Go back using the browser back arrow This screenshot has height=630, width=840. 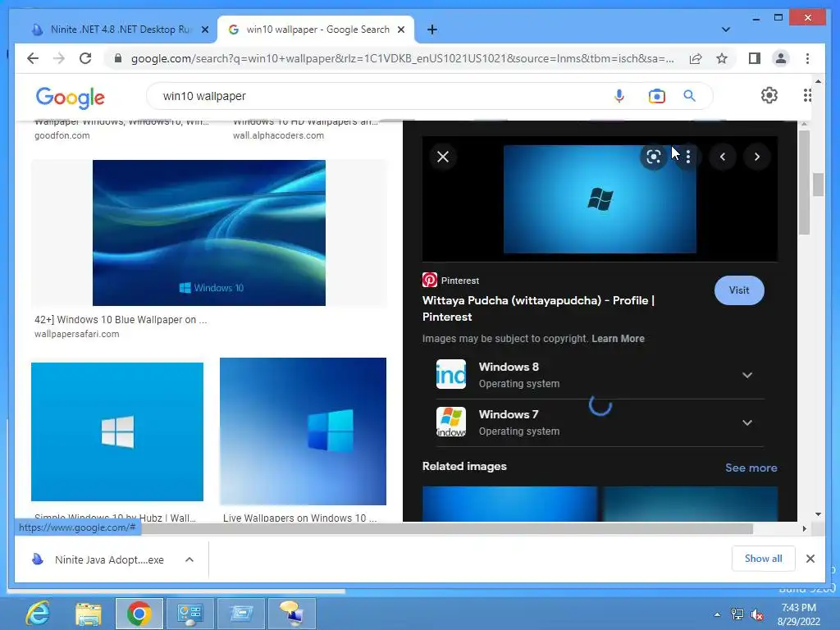coord(33,58)
